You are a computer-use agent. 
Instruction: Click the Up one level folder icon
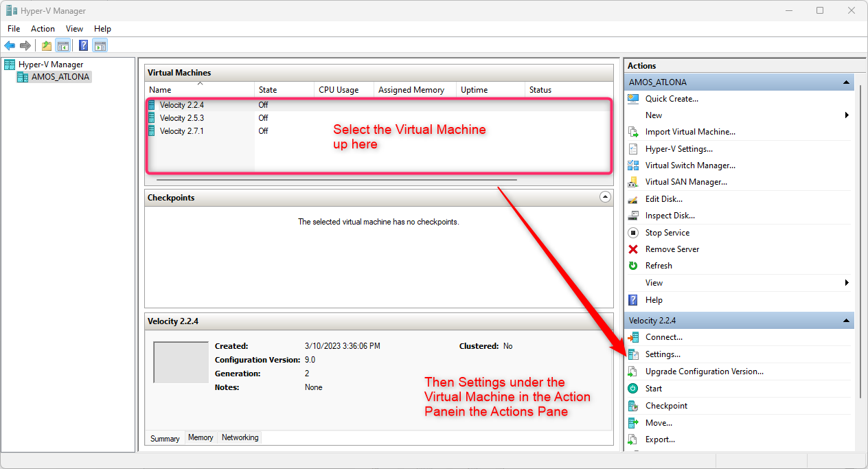[46, 46]
